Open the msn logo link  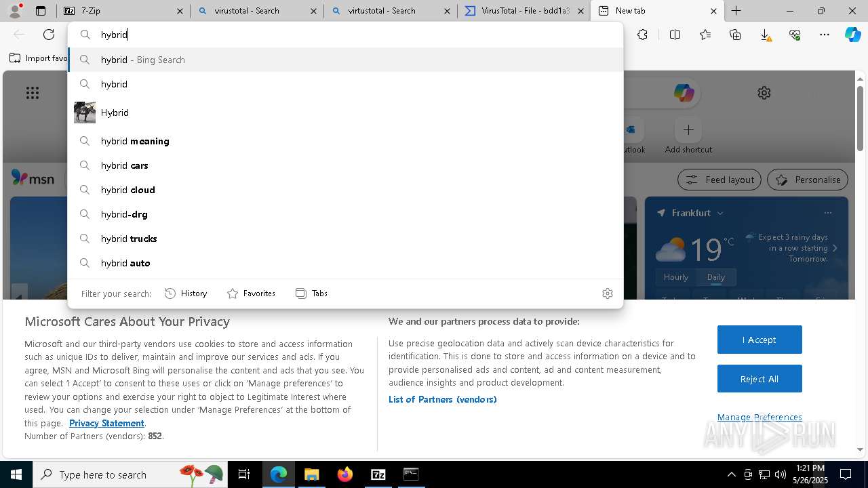point(33,179)
